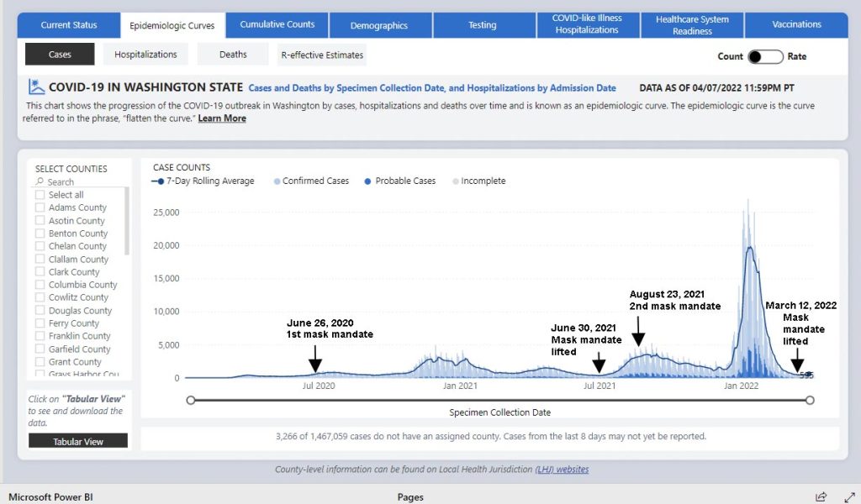Image resolution: width=861 pixels, height=504 pixels.
Task: Switch to the Demographics tab
Action: click(x=378, y=25)
